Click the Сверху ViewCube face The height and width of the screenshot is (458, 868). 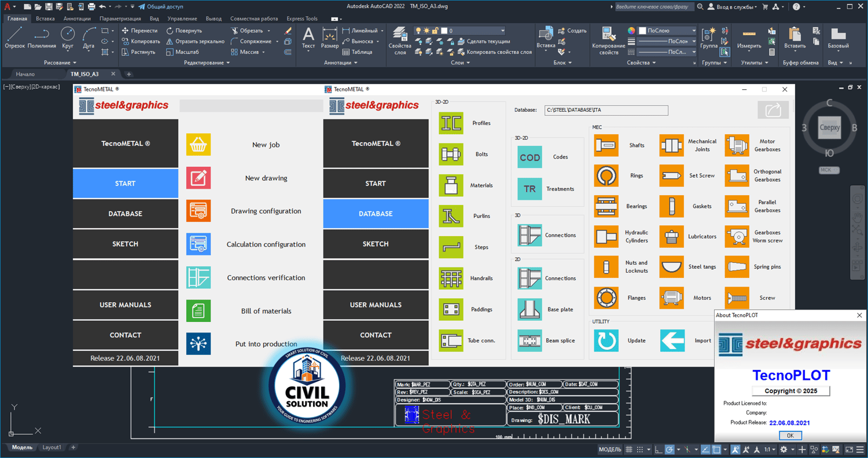[830, 127]
